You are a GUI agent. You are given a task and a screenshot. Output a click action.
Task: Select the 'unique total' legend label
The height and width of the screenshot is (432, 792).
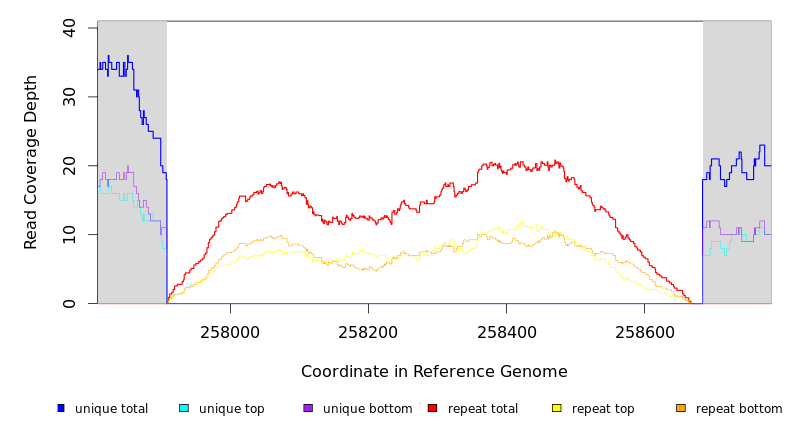click(111, 409)
